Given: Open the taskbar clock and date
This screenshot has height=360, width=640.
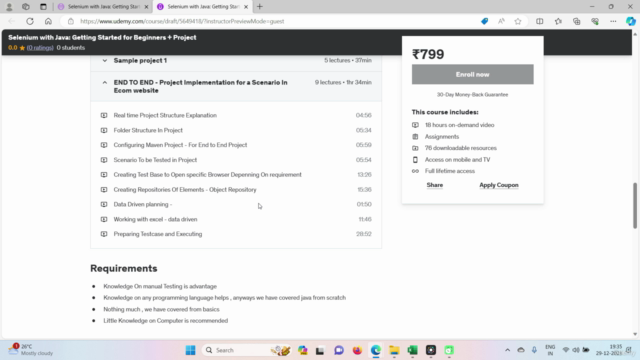Looking at the screenshot, I should 609,350.
